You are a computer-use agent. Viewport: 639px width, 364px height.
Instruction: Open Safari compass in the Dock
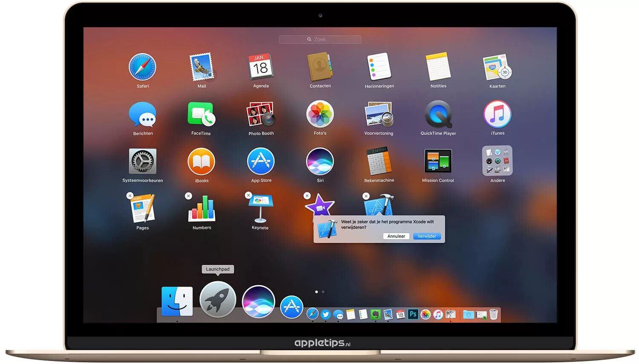[x=312, y=314]
